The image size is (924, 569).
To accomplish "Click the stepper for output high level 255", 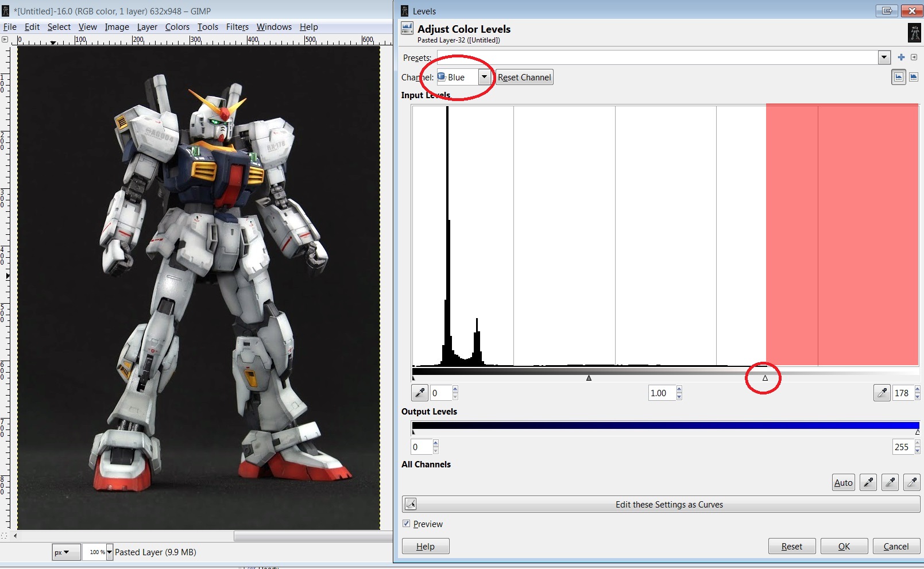I will coord(918,447).
